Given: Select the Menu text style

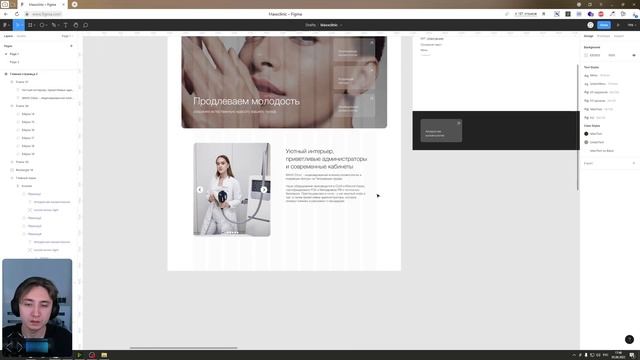Looking at the screenshot, I should point(594,76).
